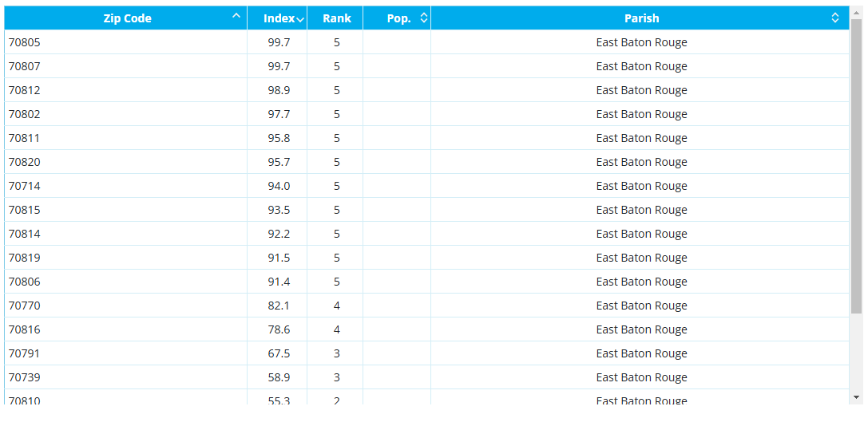Click the Index descending sort chevron
The width and height of the screenshot is (868, 422).
tap(300, 20)
